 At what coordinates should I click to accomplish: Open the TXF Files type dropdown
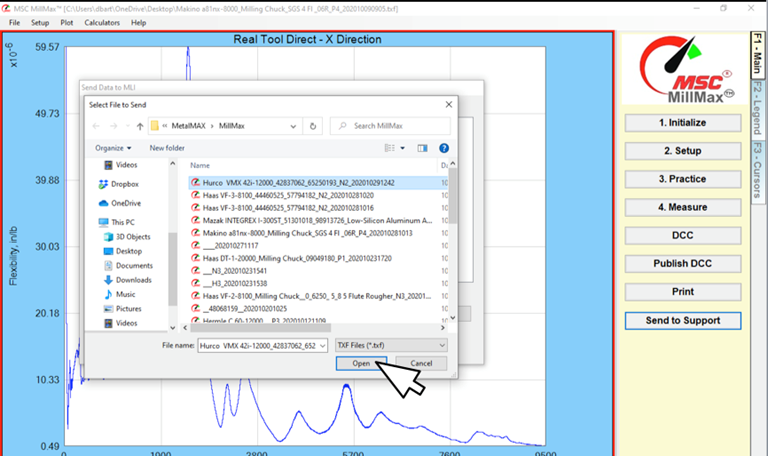click(x=391, y=346)
